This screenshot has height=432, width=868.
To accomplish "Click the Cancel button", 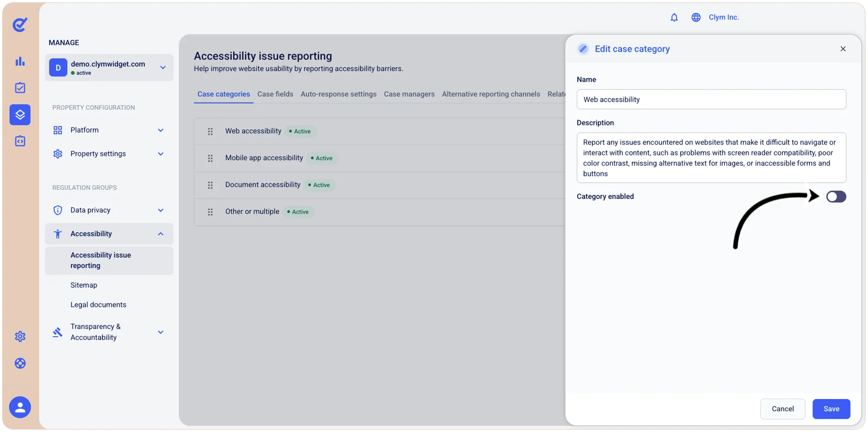I will point(782,409).
